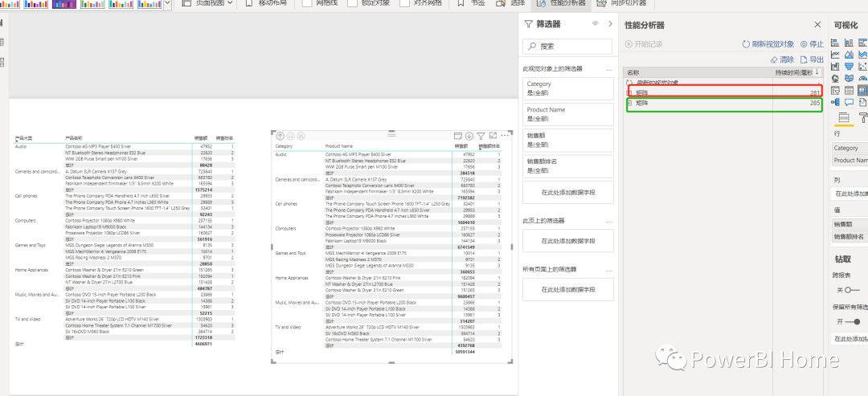Click the Category field in the 行 well

[x=850, y=149]
